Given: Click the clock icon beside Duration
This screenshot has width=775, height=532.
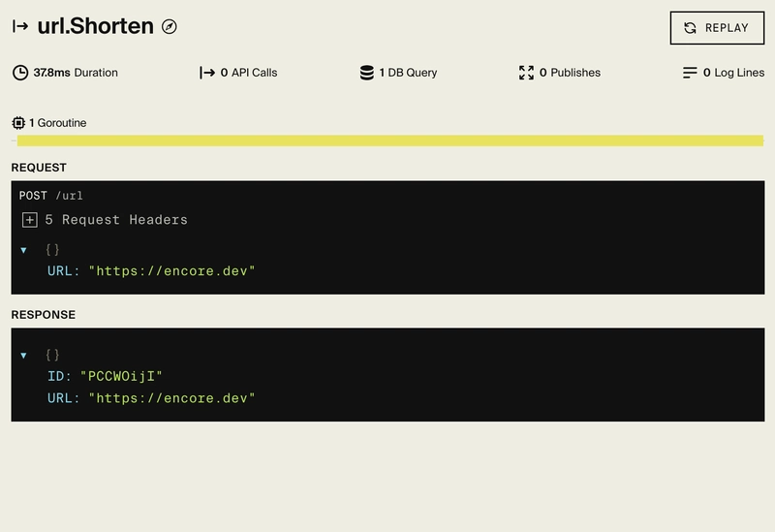Looking at the screenshot, I should coord(20,73).
